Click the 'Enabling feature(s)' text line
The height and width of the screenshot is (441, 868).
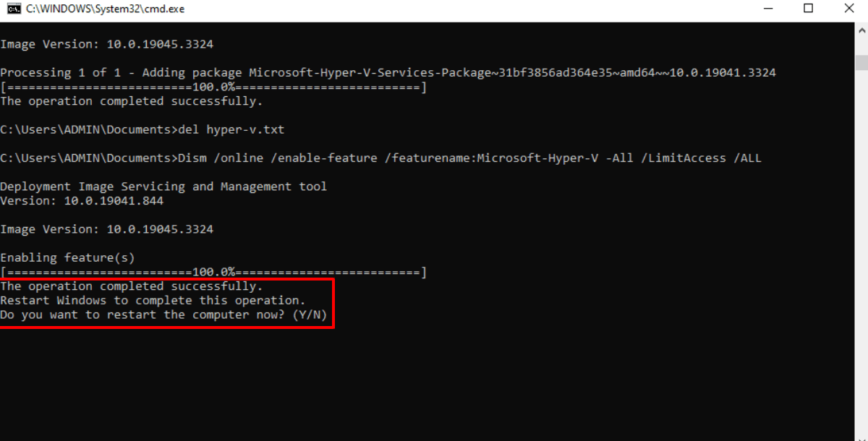(x=67, y=258)
